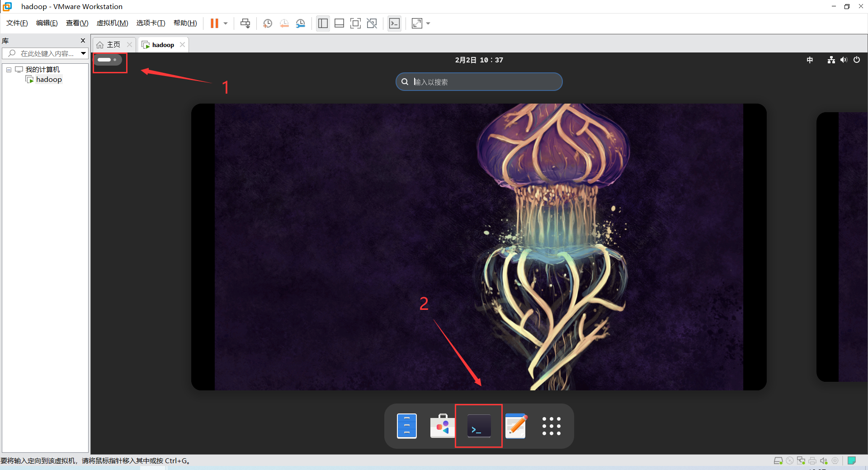Click the network adapter status icon
The image size is (868, 470).
[801, 461]
